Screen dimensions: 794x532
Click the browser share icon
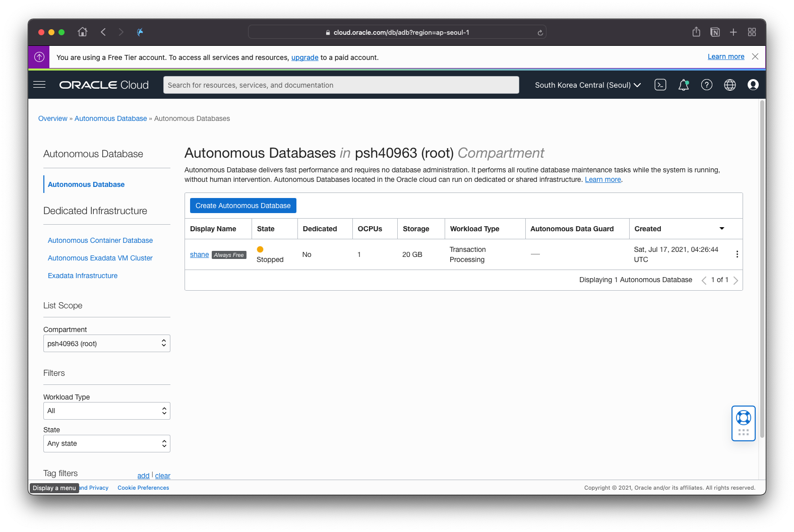(696, 32)
